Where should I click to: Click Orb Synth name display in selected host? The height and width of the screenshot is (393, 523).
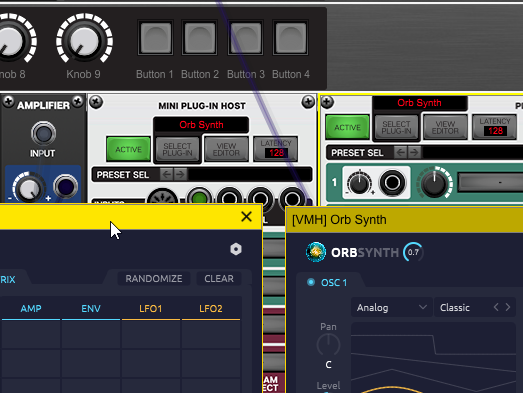point(419,103)
